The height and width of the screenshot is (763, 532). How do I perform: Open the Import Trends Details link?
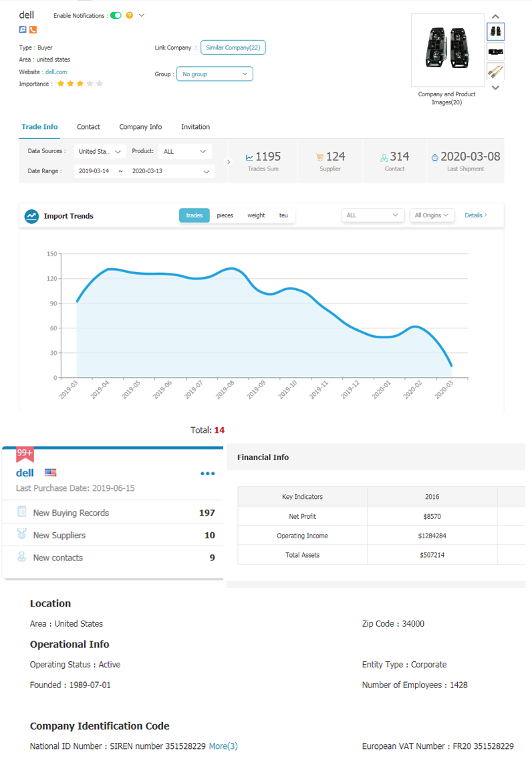[476, 215]
